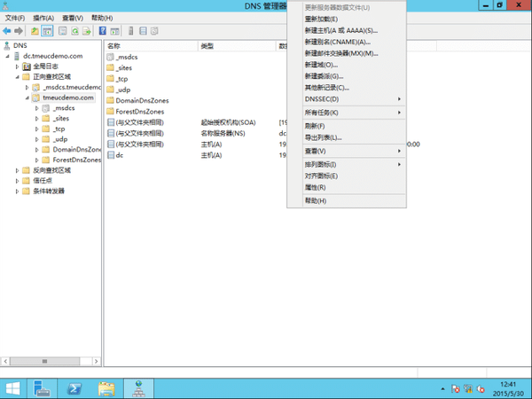Open the 排列图标(I) submenu
Image resolution: width=532 pixels, height=399 pixels.
click(347, 165)
